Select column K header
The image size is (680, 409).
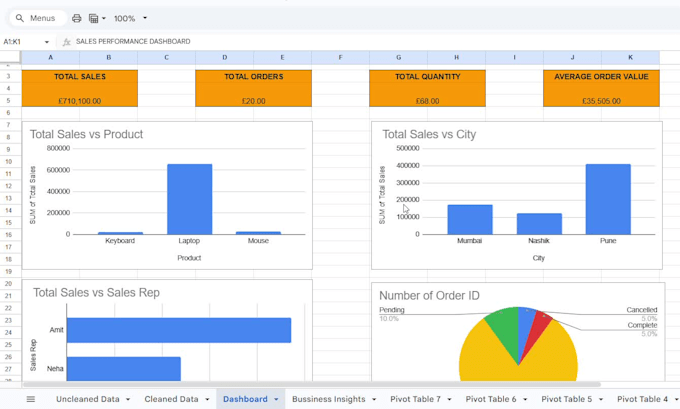click(x=631, y=57)
